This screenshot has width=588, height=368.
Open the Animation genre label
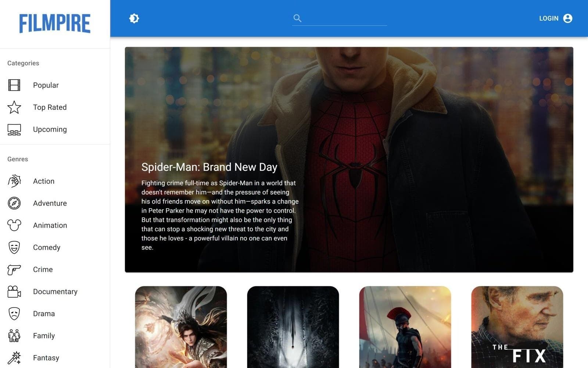50,225
